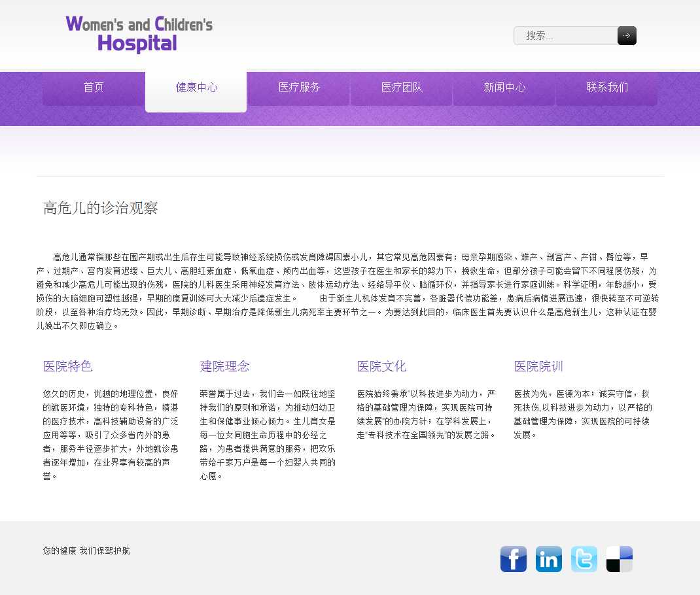Open the Twitter bird icon
This screenshot has width=700, height=595.
[x=584, y=559]
